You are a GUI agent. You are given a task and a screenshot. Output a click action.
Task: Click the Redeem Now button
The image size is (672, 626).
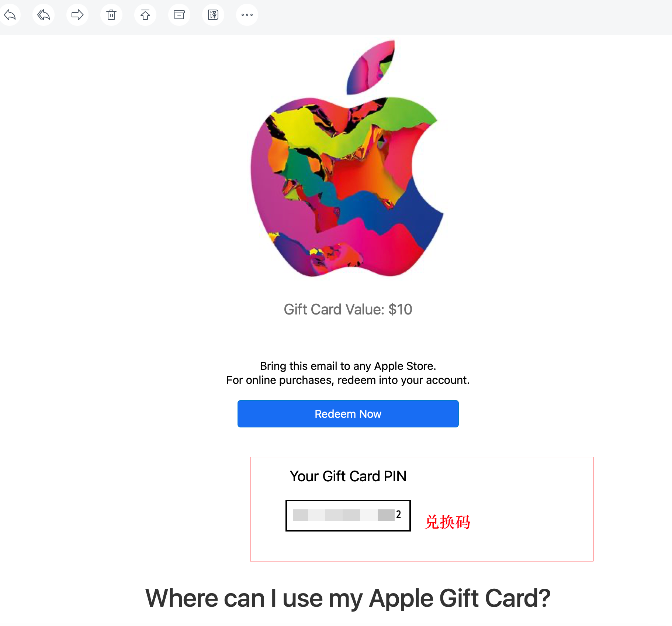point(348,414)
